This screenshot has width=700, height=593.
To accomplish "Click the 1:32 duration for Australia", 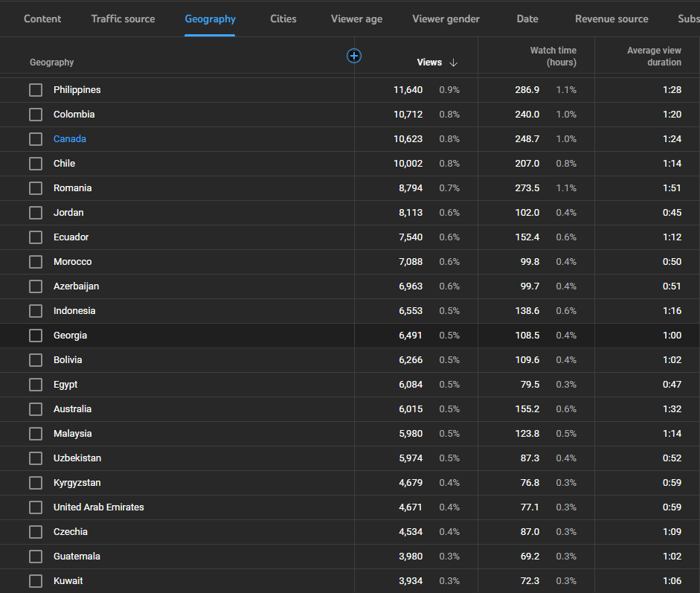I will pos(672,409).
